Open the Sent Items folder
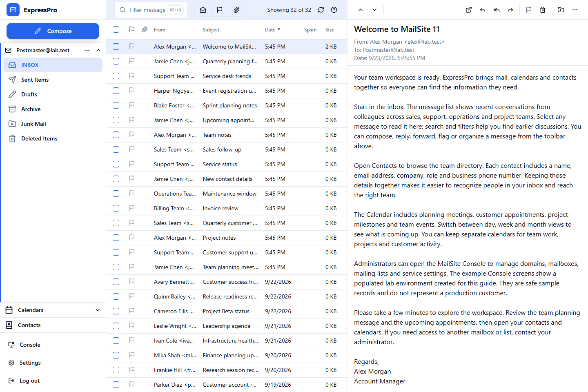The width and height of the screenshot is (588, 392). click(53, 80)
